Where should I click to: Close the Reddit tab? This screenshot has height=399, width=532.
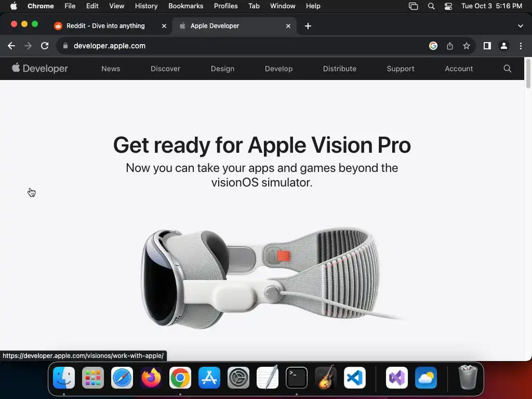(164, 26)
